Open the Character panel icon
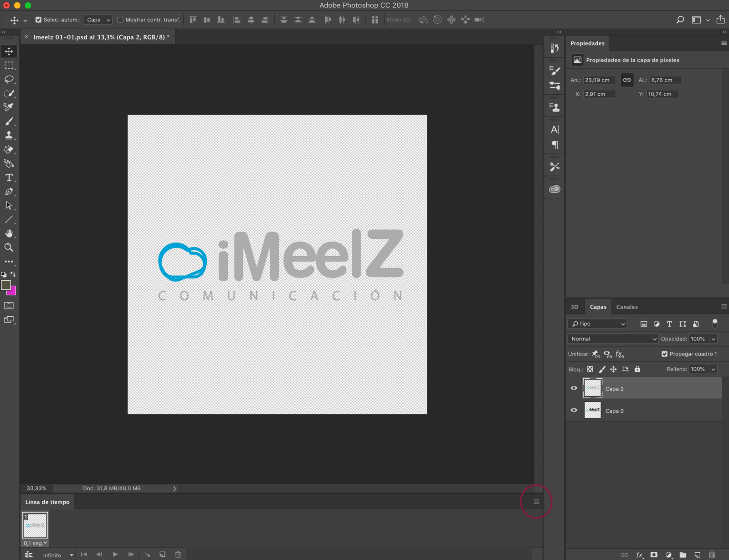This screenshot has height=560, width=729. (x=554, y=129)
